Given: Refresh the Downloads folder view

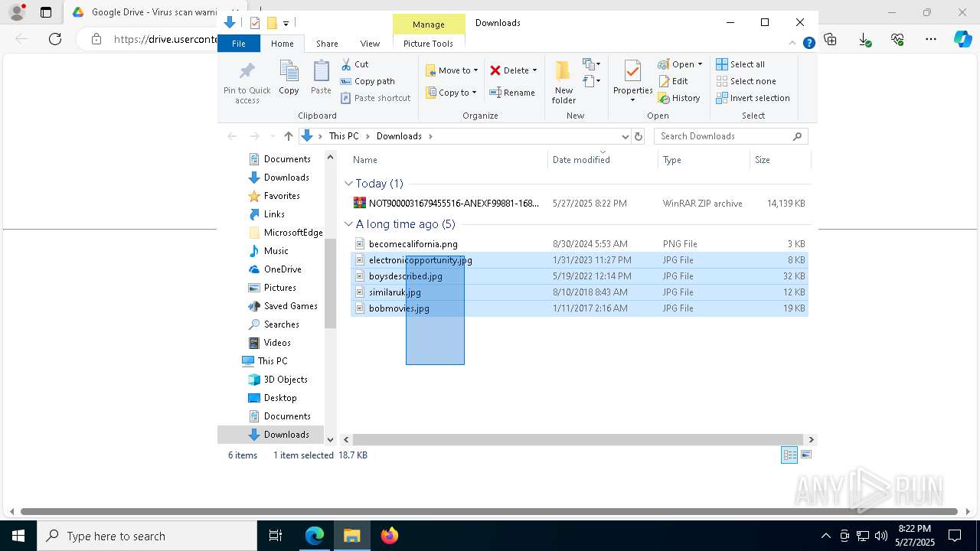Looking at the screenshot, I should [639, 136].
